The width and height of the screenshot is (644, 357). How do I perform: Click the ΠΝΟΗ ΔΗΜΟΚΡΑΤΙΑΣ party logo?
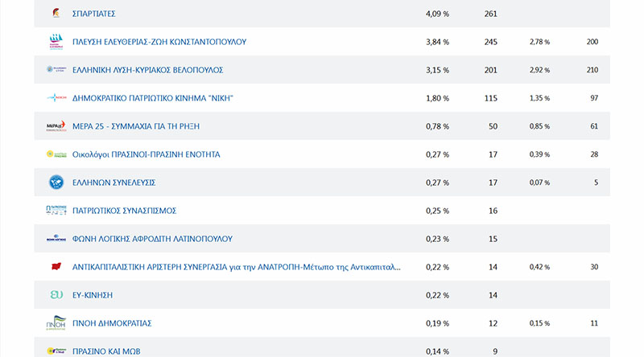(x=55, y=323)
